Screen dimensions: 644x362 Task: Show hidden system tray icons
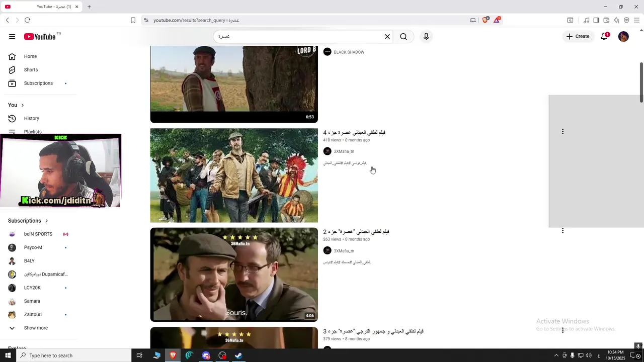556,355
